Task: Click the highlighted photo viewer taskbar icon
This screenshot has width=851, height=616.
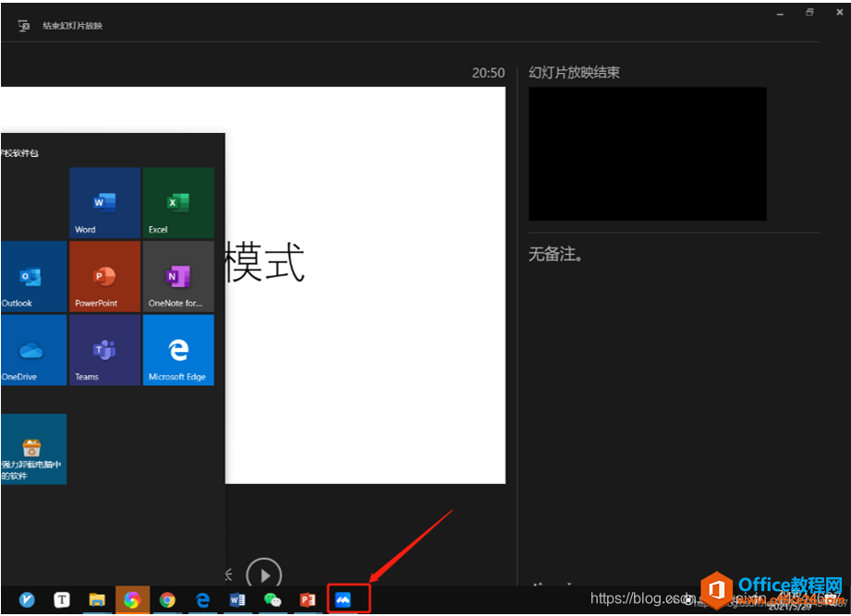Action: [x=346, y=599]
